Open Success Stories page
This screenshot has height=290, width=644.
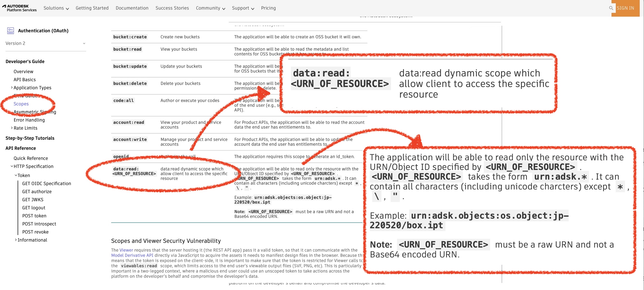tap(172, 8)
